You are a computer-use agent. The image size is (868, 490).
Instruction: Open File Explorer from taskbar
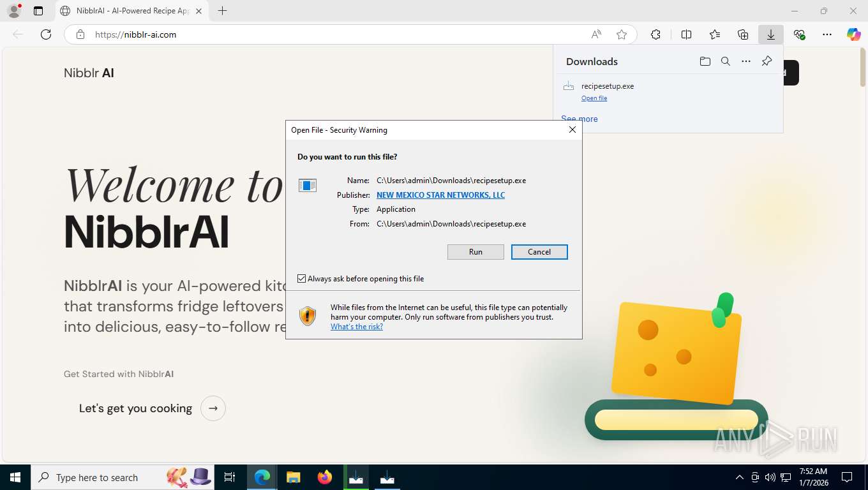pos(293,477)
